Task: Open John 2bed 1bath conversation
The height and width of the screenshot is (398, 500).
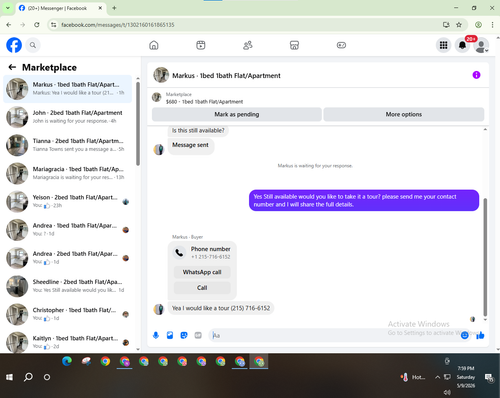Action: pos(68,117)
